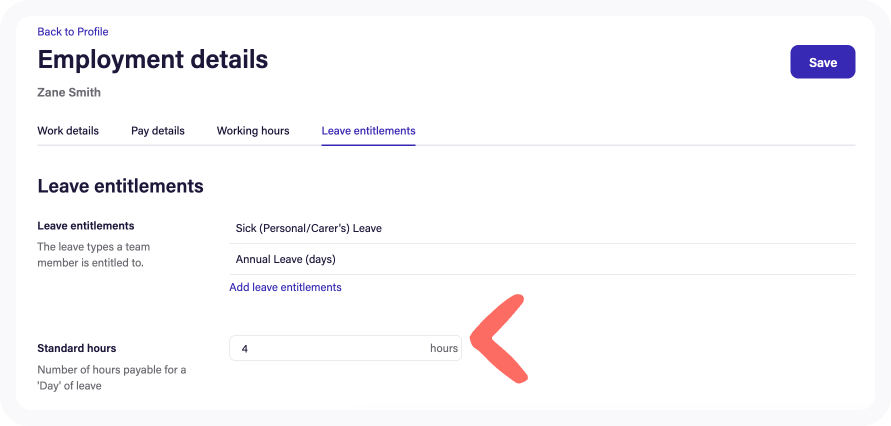Save the employment details
891x426 pixels.
tap(822, 62)
